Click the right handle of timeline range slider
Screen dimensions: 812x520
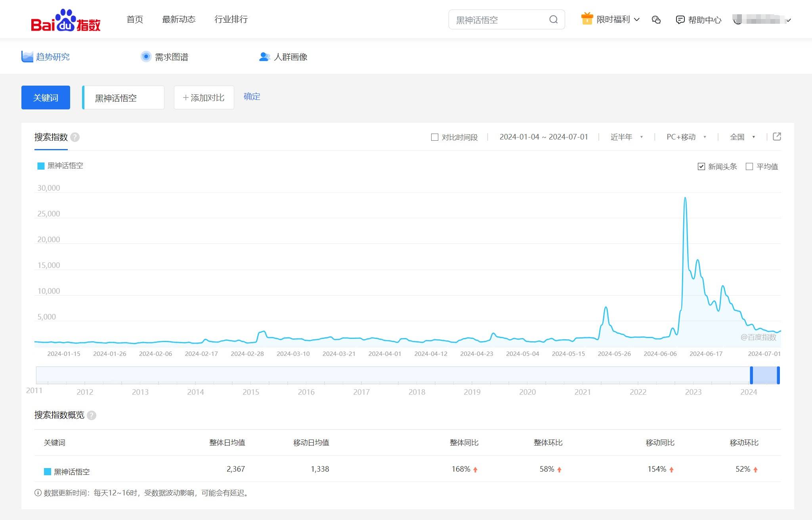(x=778, y=375)
